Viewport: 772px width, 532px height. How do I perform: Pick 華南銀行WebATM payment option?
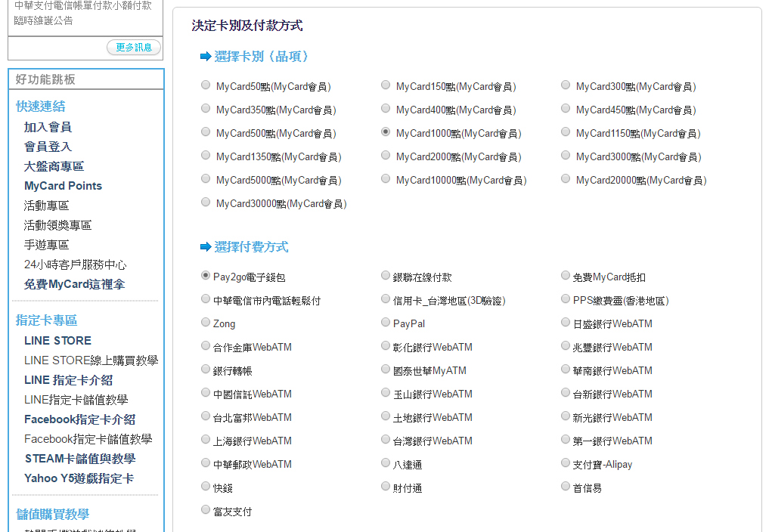click(566, 369)
